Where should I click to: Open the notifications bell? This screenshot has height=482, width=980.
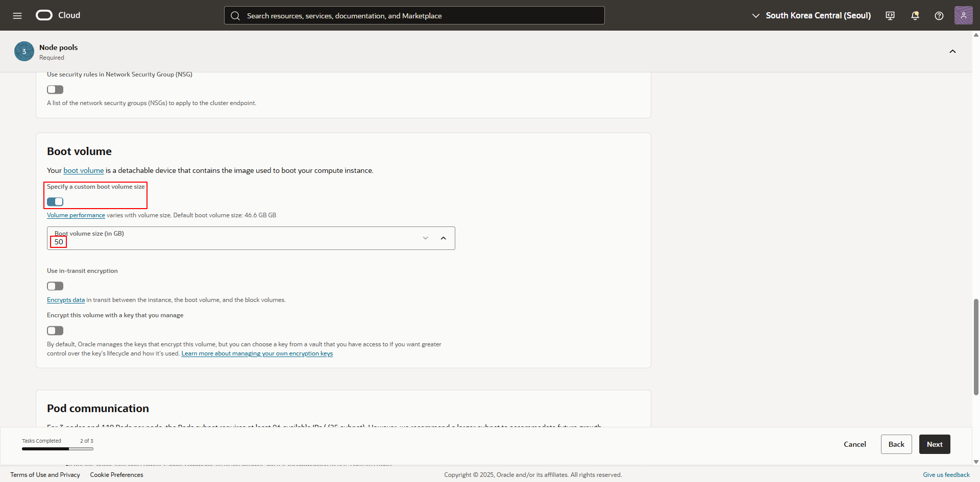(x=915, y=15)
